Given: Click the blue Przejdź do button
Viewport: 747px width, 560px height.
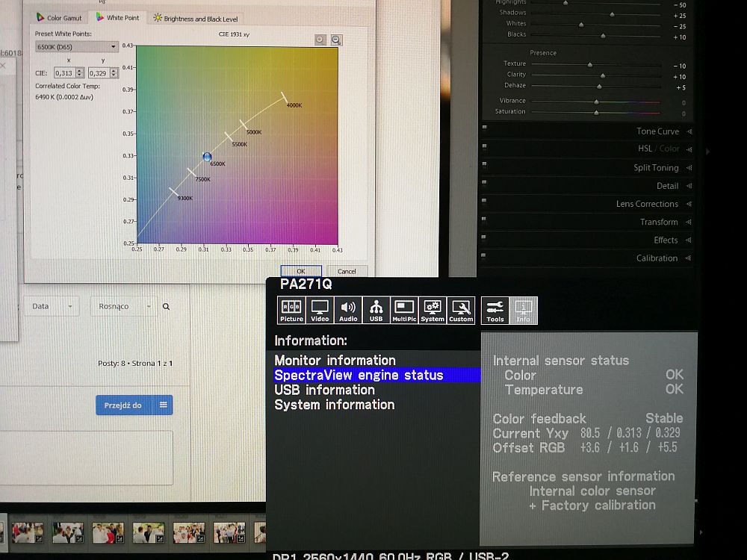Looking at the screenshot, I should point(123,405).
